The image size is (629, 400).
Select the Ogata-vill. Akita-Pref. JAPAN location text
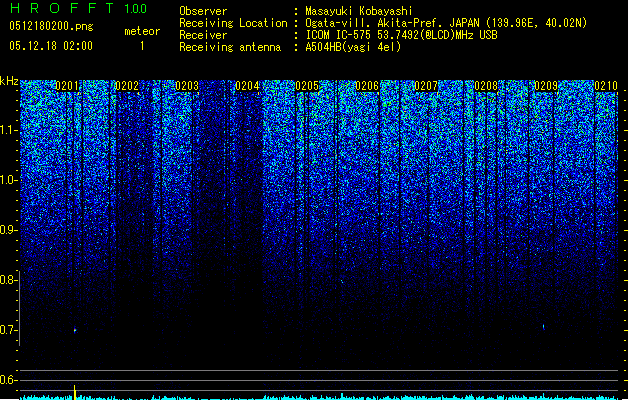point(446,23)
